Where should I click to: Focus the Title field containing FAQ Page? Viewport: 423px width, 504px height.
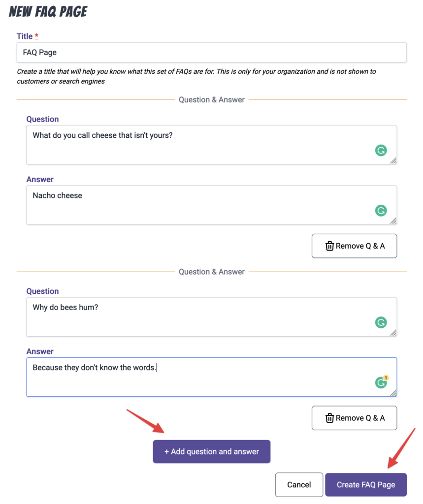click(212, 52)
